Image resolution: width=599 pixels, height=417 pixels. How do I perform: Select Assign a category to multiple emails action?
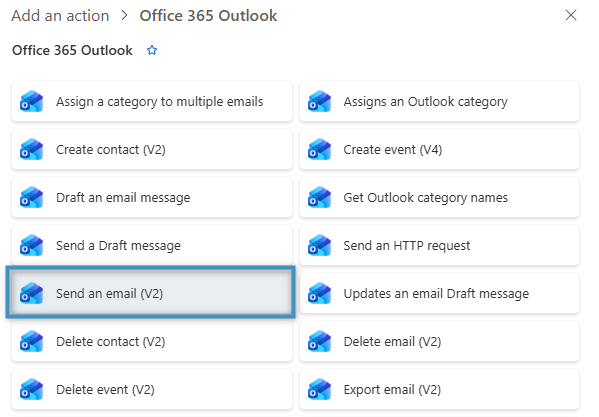pyautogui.click(x=152, y=101)
